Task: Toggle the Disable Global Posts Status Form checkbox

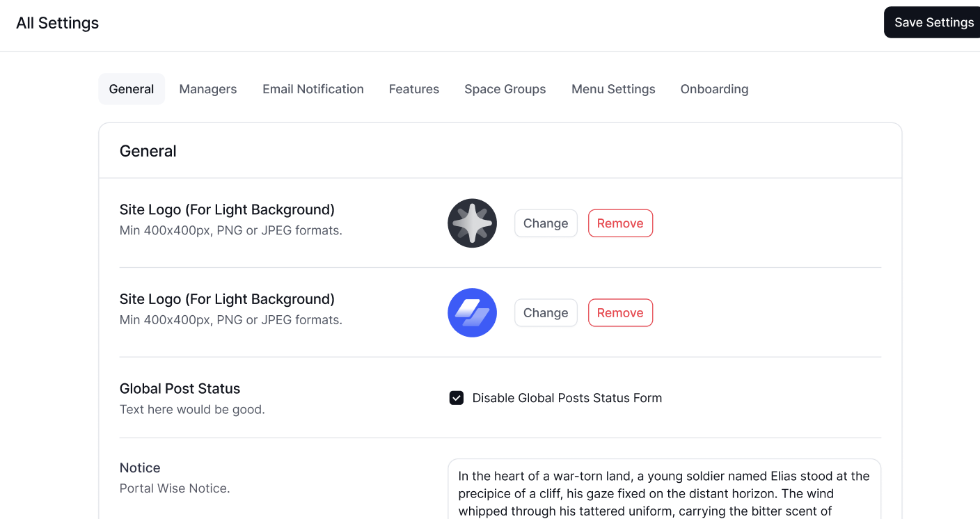Action: [456, 397]
